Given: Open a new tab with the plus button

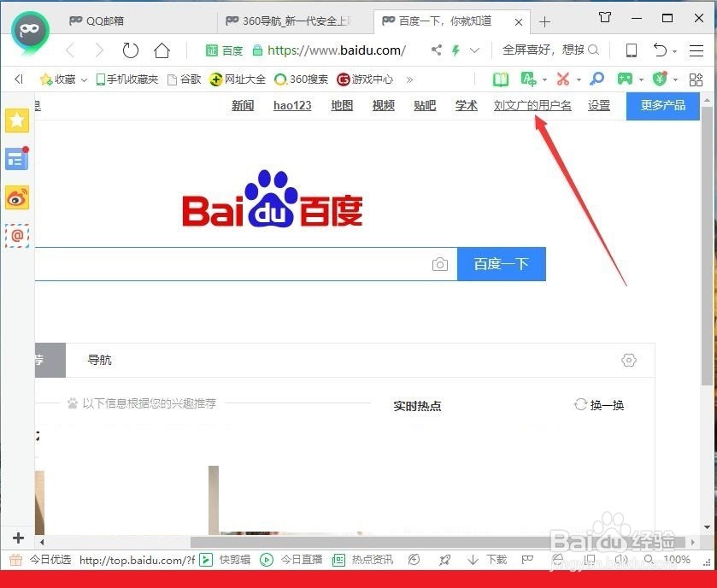Looking at the screenshot, I should (544, 22).
